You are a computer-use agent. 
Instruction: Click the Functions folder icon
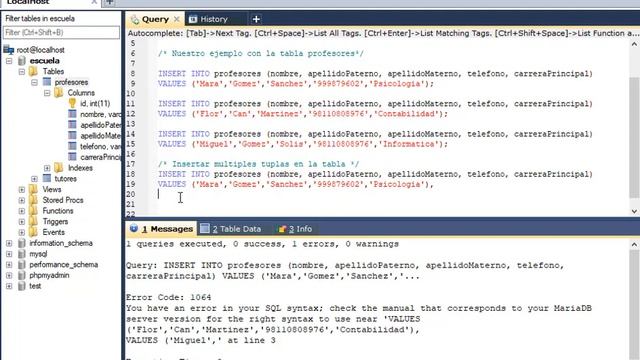[x=34, y=211]
